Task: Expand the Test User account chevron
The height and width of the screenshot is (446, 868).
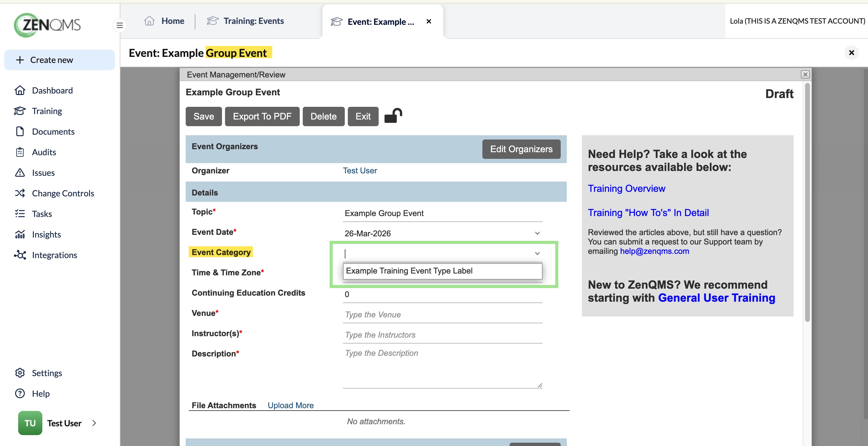Action: coord(94,423)
